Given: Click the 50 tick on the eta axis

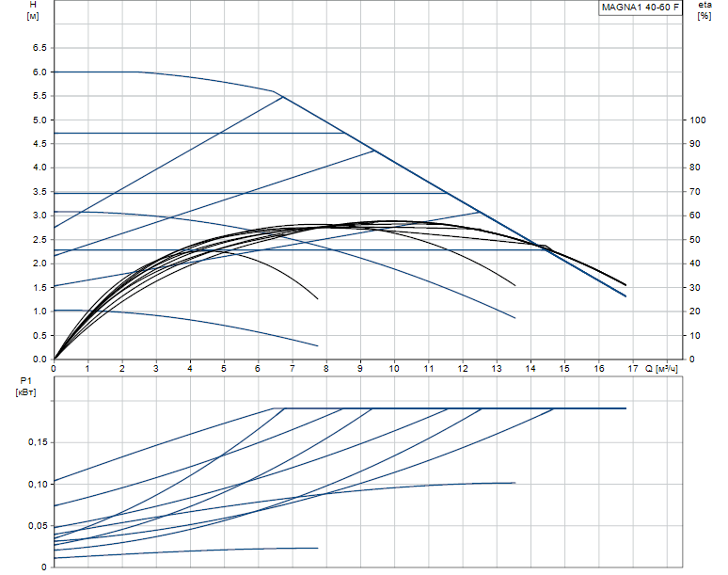Looking at the screenshot, I should (695, 240).
